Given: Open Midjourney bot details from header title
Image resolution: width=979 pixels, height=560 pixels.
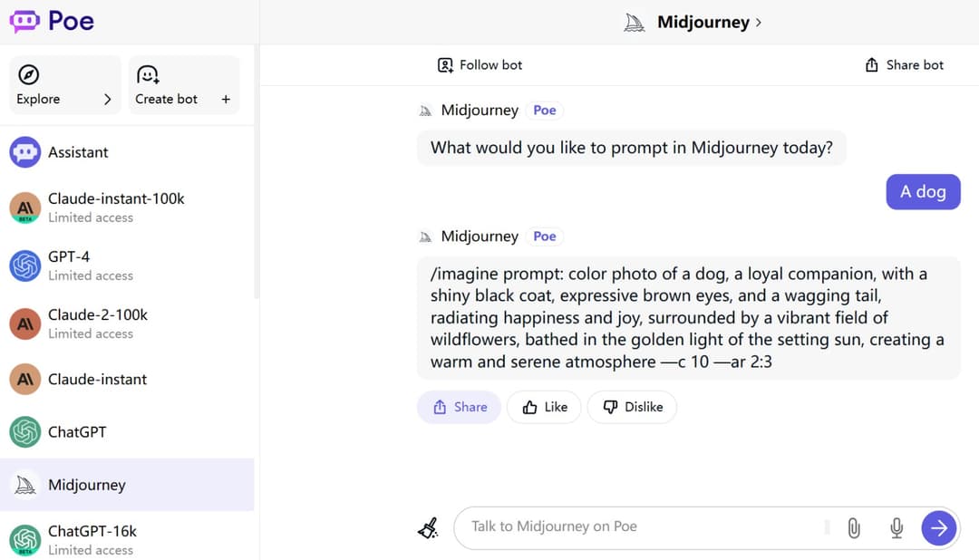Looking at the screenshot, I should [703, 22].
